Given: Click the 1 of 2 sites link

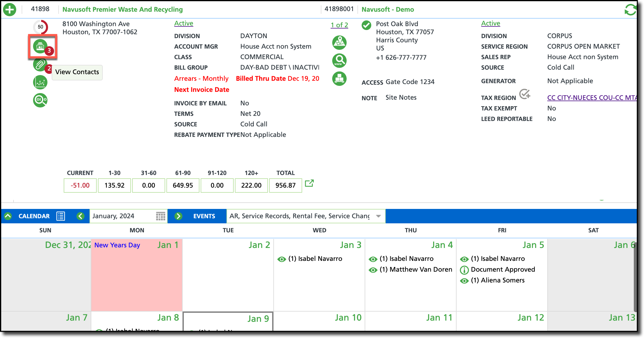Looking at the screenshot, I should 339,25.
